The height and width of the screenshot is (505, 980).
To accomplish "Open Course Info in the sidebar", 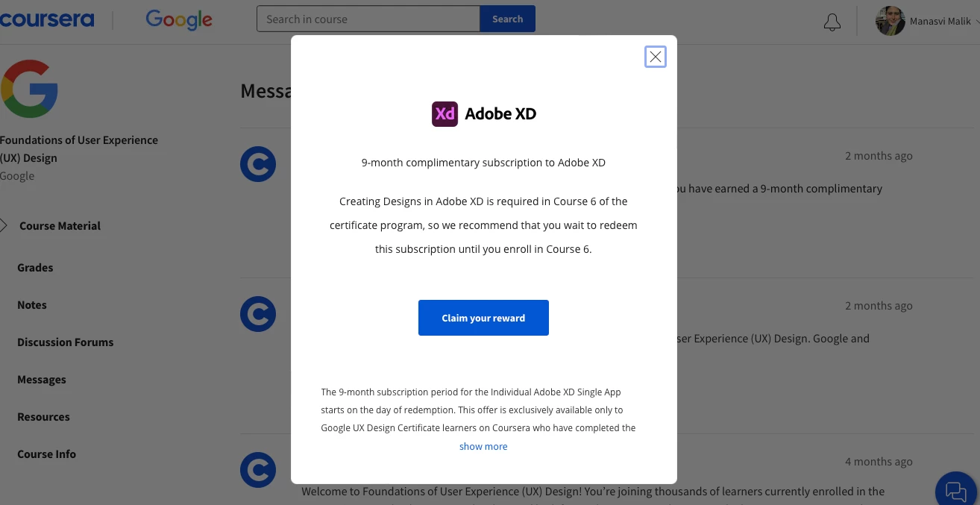I will [x=46, y=454].
